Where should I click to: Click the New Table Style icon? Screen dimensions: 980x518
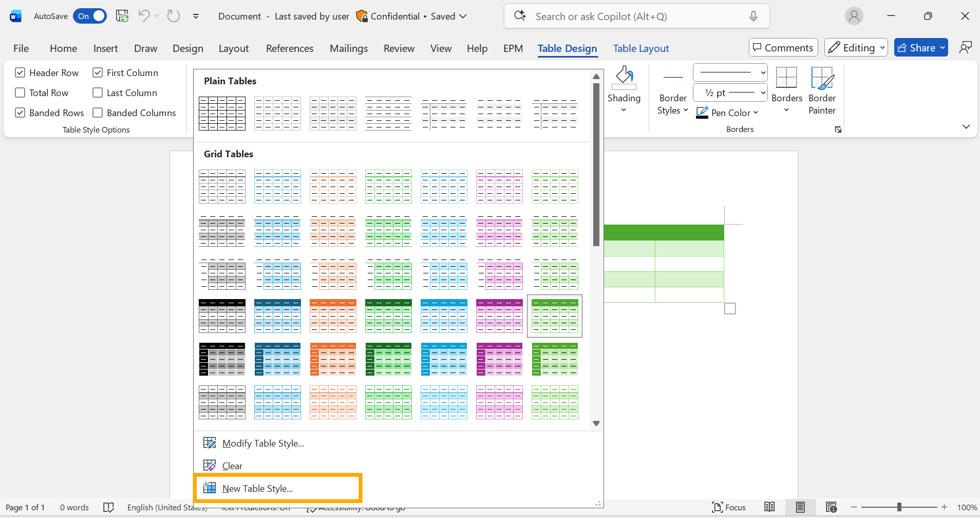tap(210, 488)
